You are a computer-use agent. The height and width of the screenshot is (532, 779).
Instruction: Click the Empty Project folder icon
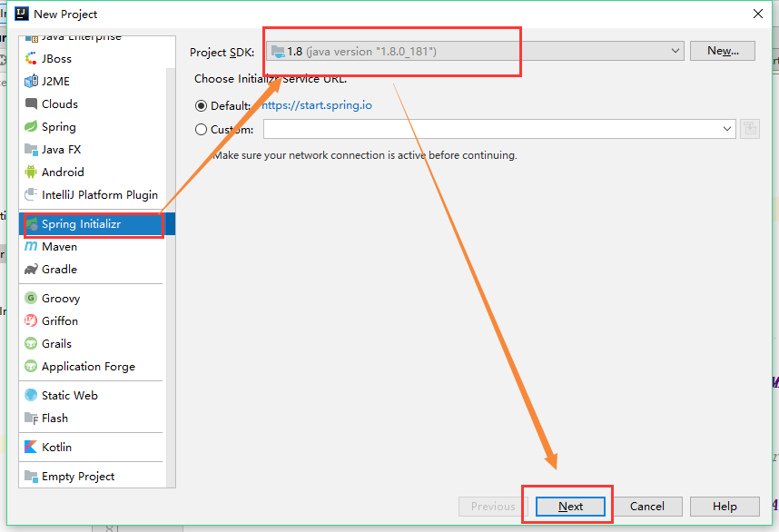pyautogui.click(x=31, y=477)
